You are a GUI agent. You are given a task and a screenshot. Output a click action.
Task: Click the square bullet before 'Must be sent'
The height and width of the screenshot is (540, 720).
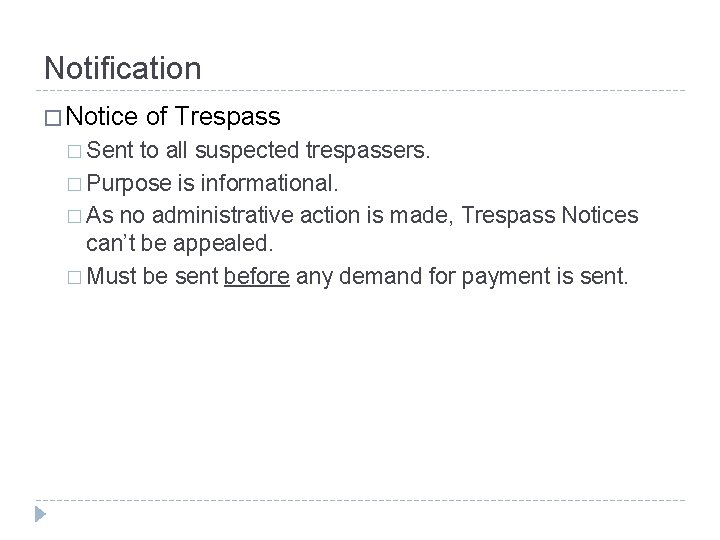tap(74, 275)
